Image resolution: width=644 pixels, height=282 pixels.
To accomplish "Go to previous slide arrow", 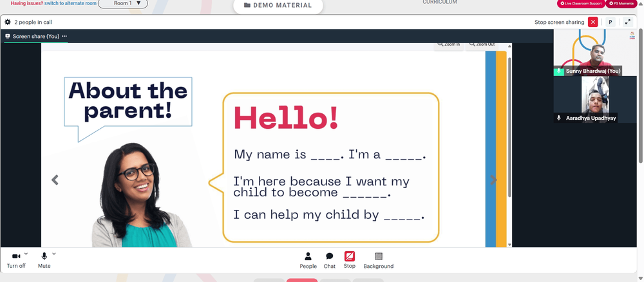I will 55,180.
